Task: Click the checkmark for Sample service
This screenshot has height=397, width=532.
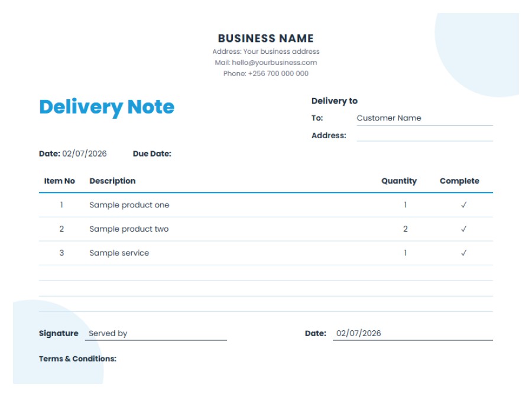Action: pyautogui.click(x=464, y=253)
